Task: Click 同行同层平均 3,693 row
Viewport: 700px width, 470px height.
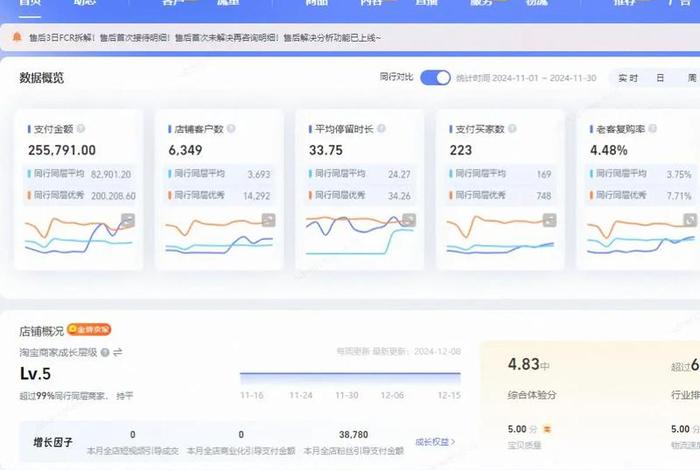Action: pyautogui.click(x=220, y=174)
